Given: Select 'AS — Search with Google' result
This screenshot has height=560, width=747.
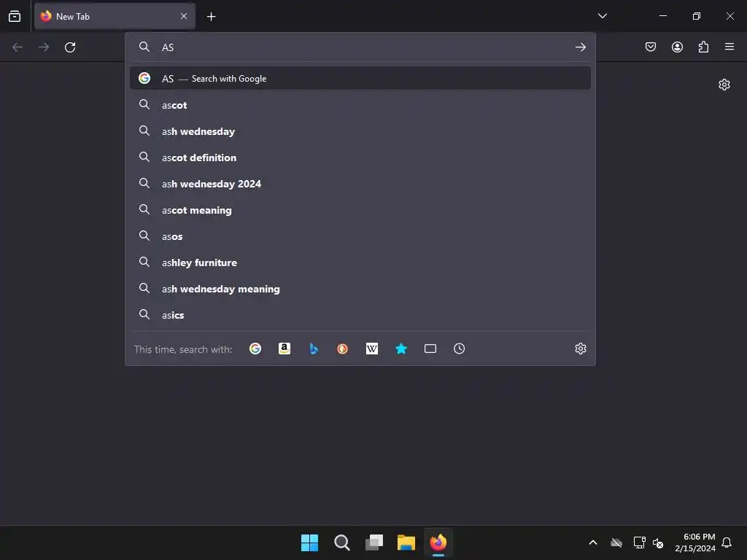Looking at the screenshot, I should coord(360,79).
